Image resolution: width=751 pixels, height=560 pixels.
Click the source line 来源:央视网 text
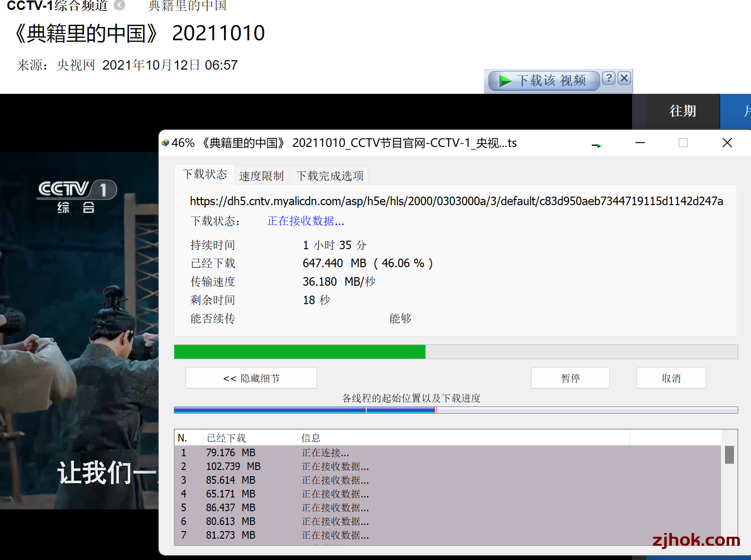tap(56, 65)
